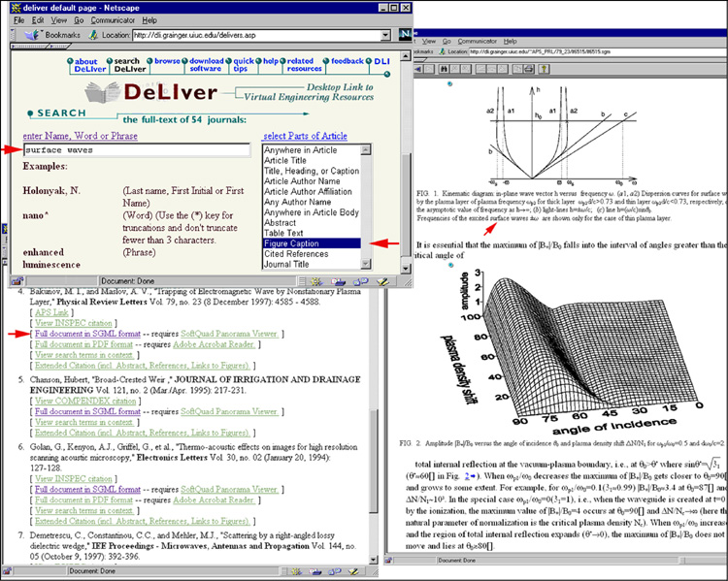Click the blue bullet marker above Figure 2
Viewport: 728px width, 581px height.
450,266
